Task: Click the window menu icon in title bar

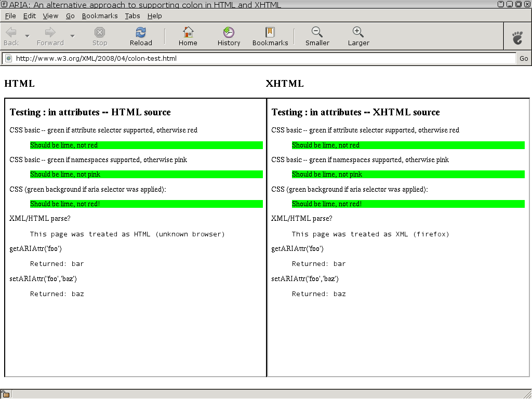Action: (4, 4)
